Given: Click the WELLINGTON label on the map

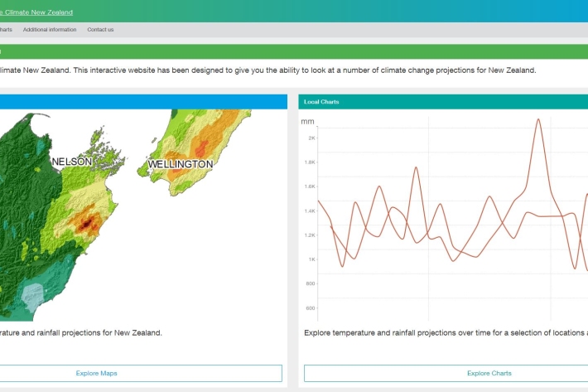Looking at the screenshot, I should 180,164.
